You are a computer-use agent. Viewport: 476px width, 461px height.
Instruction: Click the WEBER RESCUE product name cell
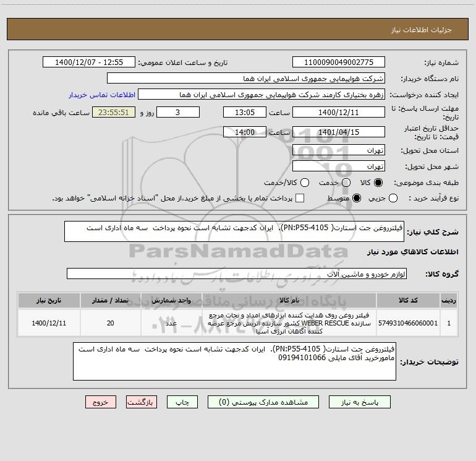pyautogui.click(x=289, y=323)
